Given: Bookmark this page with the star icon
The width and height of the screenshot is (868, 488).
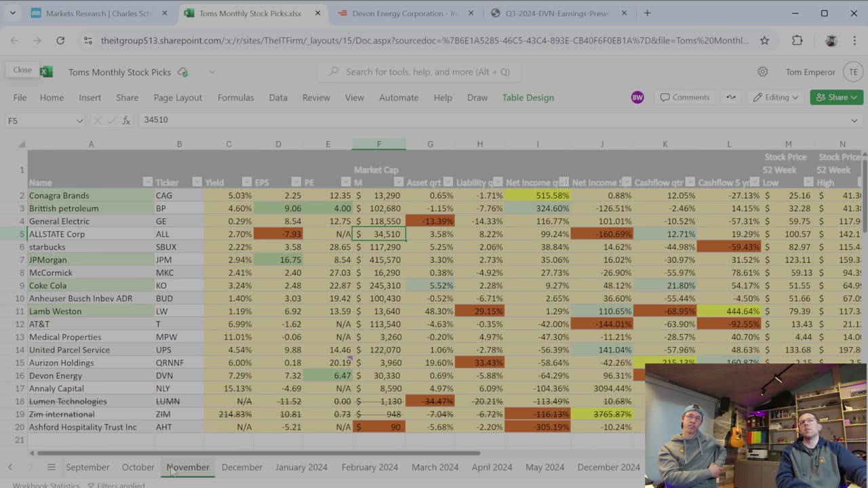Looking at the screenshot, I should tap(764, 41).
